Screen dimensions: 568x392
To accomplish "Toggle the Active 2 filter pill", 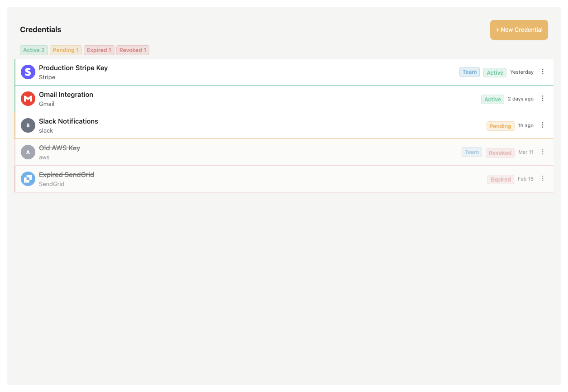I will click(34, 50).
